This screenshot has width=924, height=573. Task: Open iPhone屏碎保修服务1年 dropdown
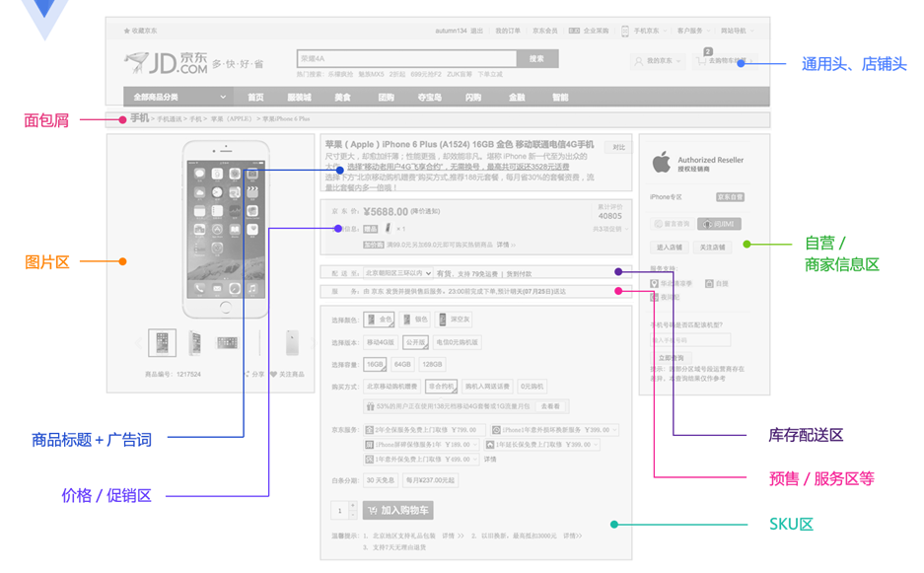tap(421, 445)
